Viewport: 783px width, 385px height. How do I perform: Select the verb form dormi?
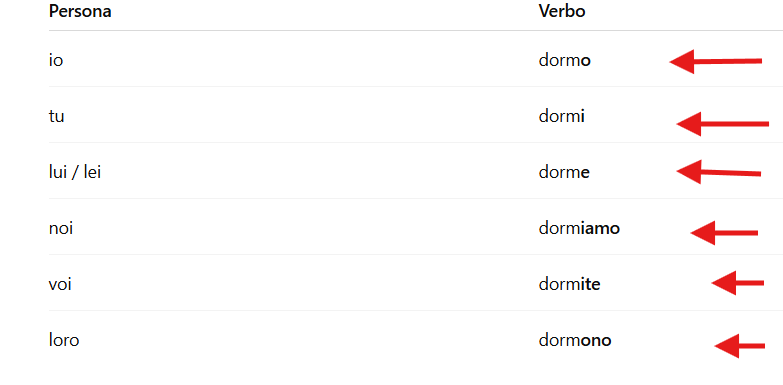pyautogui.click(x=562, y=116)
